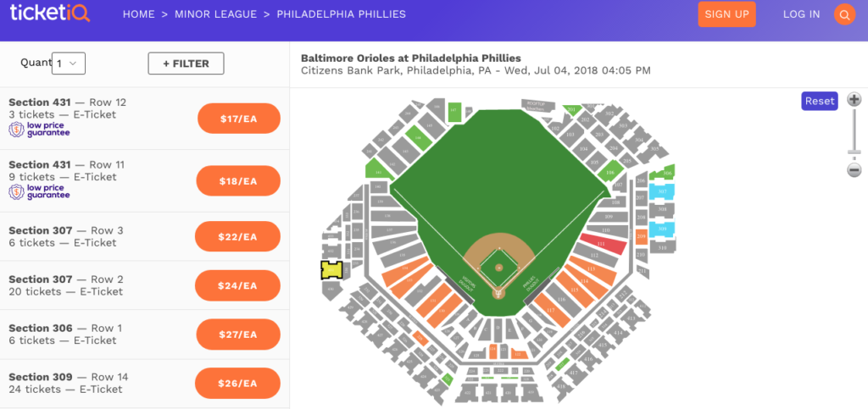
Task: Select blue section 307 on the map
Action: point(661,192)
